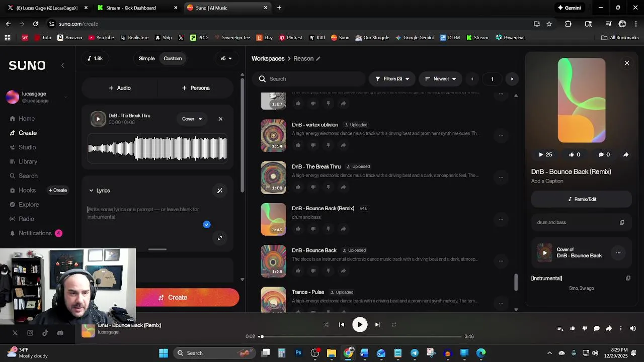The width and height of the screenshot is (644, 362).
Task: Collapse the left sidebar arrow
Action: (62, 65)
